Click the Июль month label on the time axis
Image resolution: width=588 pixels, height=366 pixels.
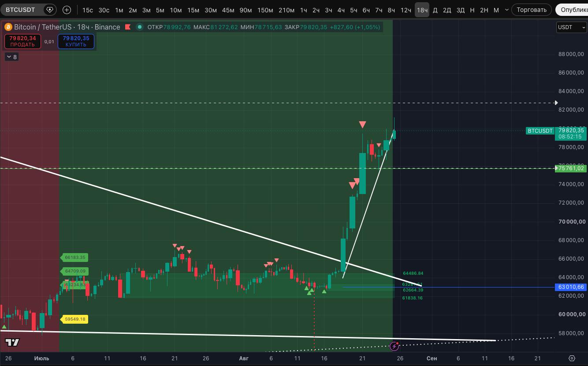(41, 358)
